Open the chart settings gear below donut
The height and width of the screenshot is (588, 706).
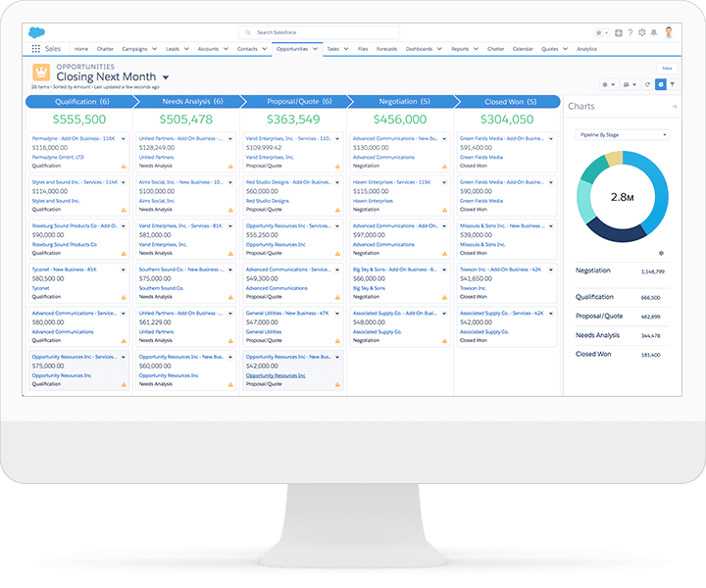(x=661, y=253)
